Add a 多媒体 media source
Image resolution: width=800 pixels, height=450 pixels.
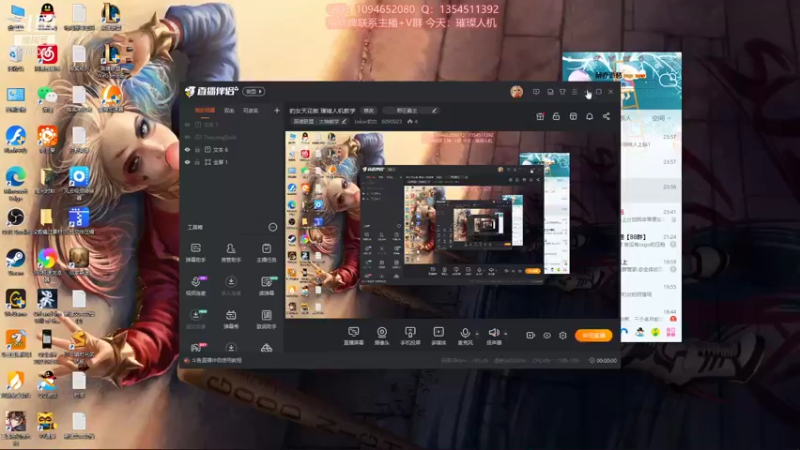pyautogui.click(x=438, y=336)
